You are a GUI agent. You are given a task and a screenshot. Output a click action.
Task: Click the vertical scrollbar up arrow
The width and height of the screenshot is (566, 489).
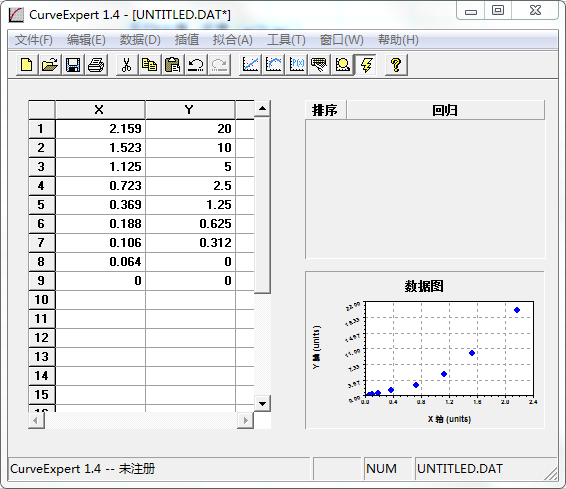pos(262,108)
